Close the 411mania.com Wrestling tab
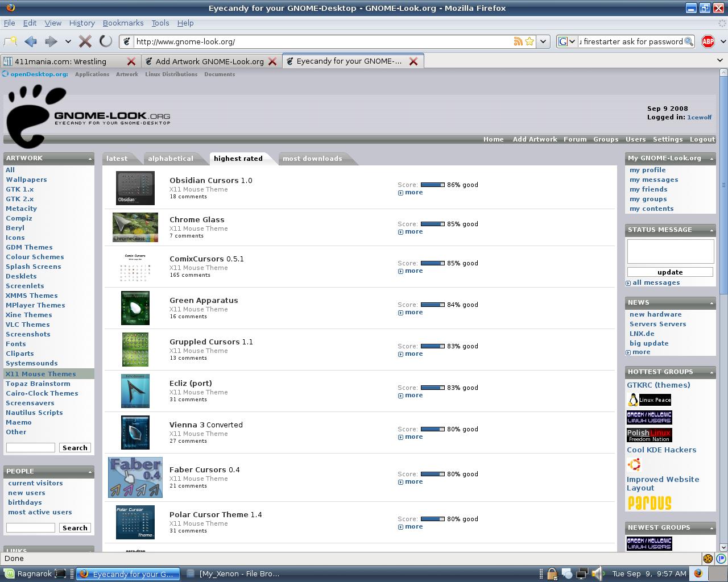 (x=131, y=61)
